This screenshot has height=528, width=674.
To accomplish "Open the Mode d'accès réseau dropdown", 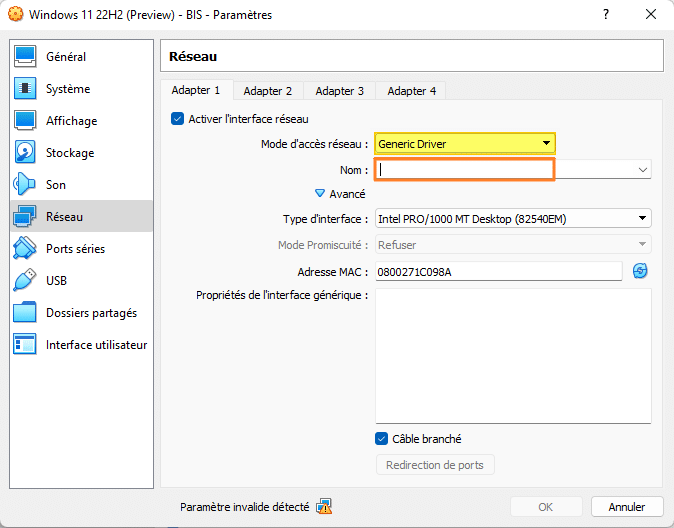I will 465,144.
